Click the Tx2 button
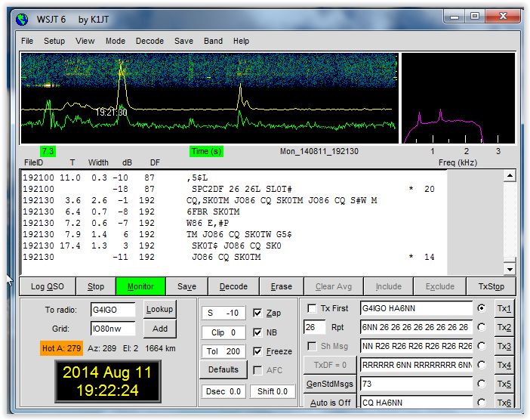This screenshot has width=530, height=420. pyautogui.click(x=504, y=327)
